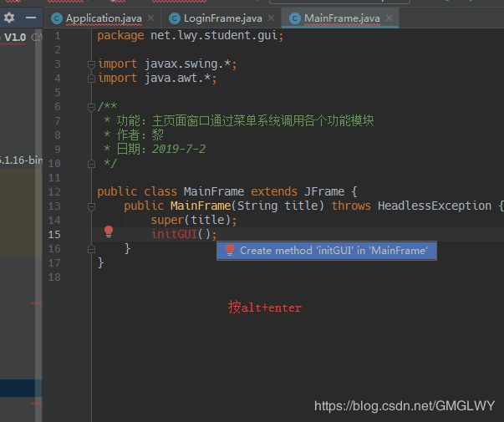
Task: Select the MainFrame.java tab
Action: 342,18
